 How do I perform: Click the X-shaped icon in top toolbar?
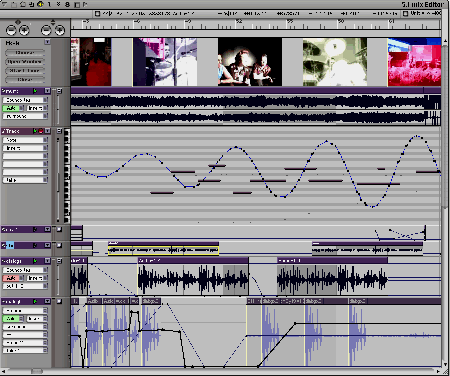tap(59, 4)
